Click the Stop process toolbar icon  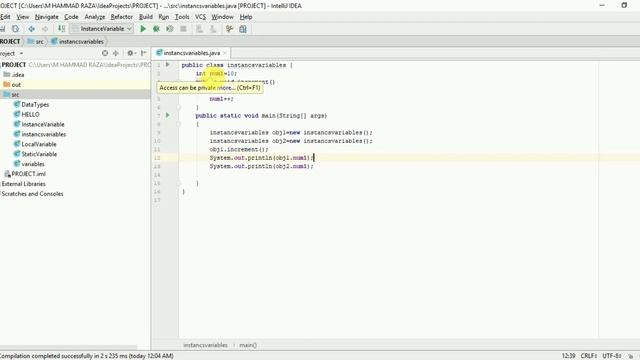point(183,29)
